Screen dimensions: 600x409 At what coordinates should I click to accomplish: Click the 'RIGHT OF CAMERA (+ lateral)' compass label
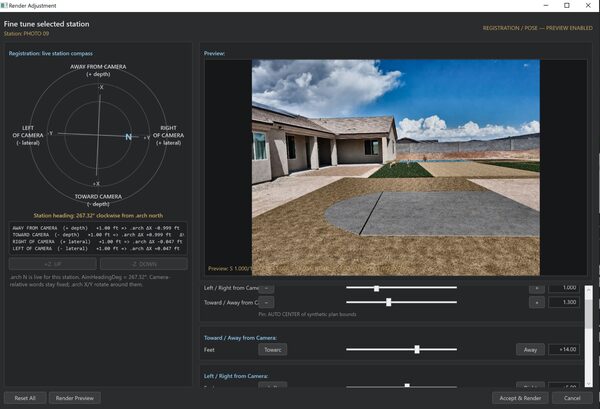pyautogui.click(x=168, y=135)
